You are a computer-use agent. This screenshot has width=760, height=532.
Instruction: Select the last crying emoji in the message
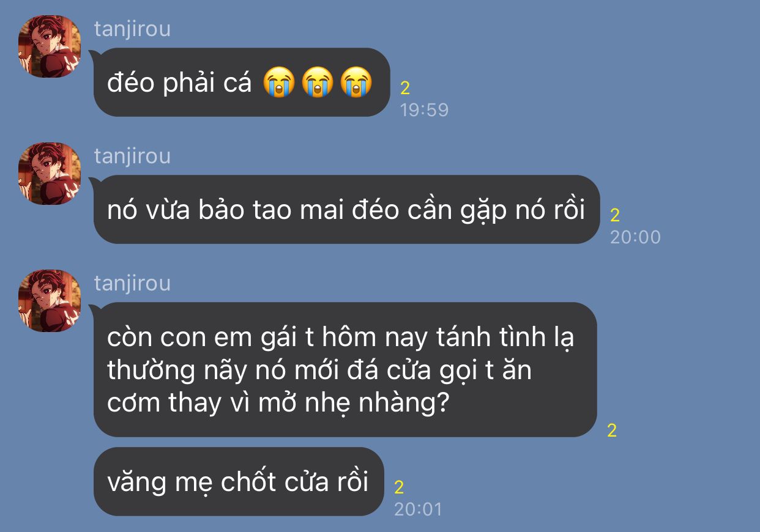click(x=356, y=83)
